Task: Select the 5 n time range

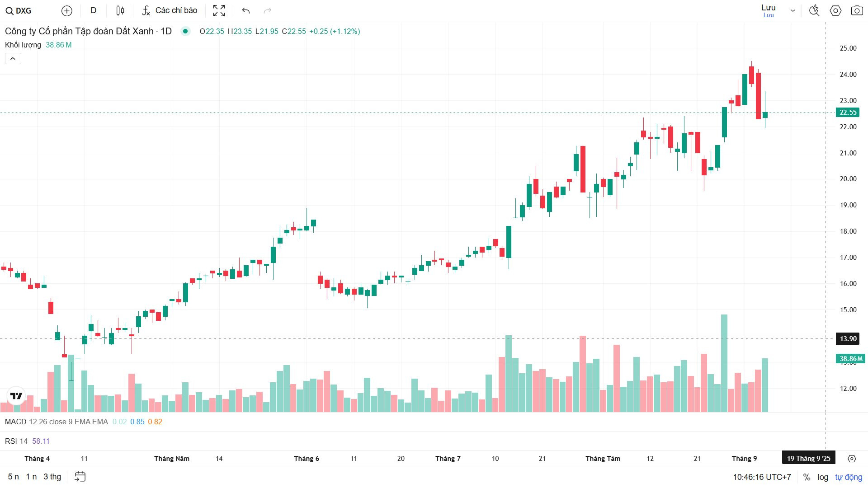Action: click(13, 477)
